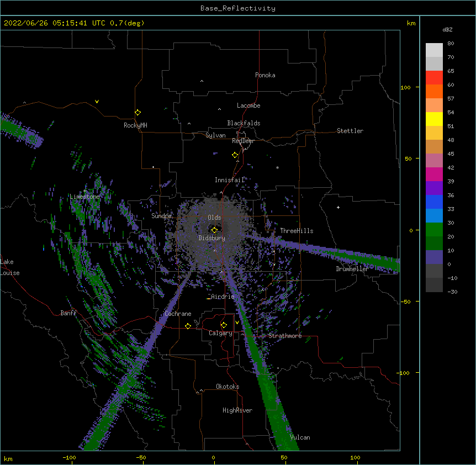
Task: Select the Calgary city label
Action: tap(220, 333)
